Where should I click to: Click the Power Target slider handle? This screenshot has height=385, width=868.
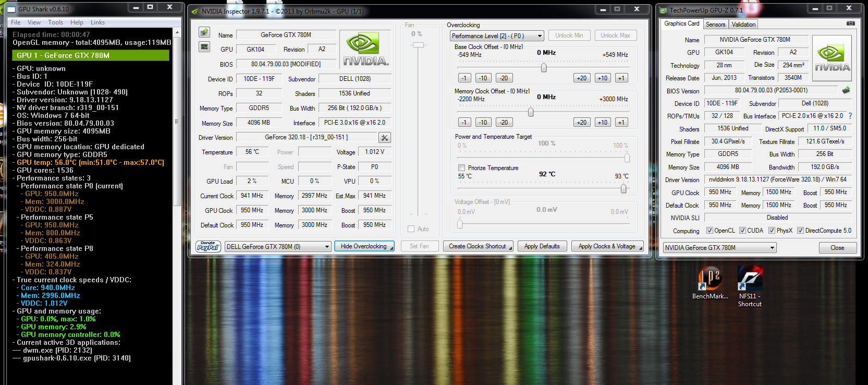coord(627,158)
